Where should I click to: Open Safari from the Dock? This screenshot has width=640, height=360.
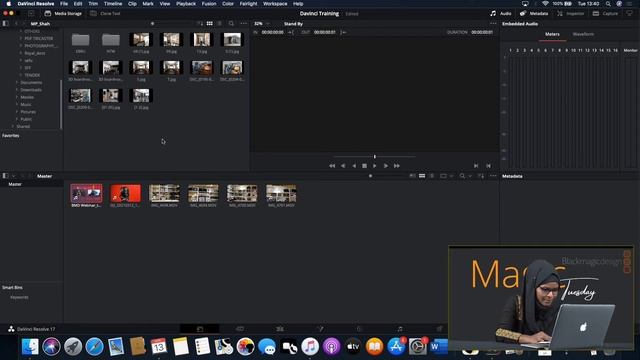point(94,347)
